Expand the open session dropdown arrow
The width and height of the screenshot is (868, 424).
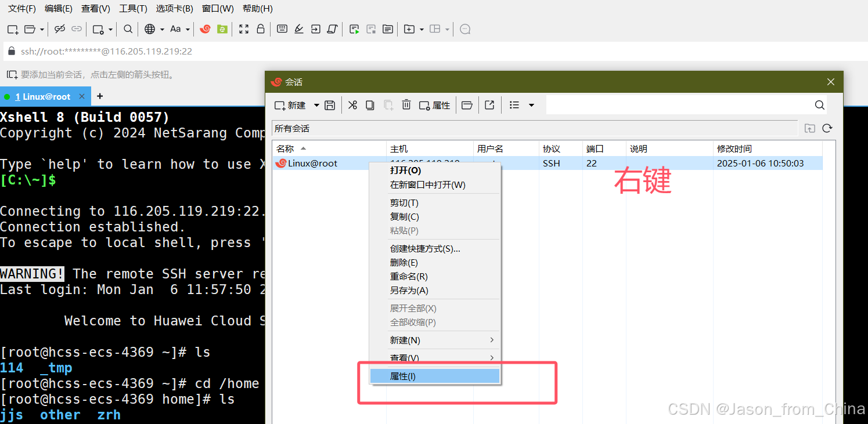[x=42, y=30]
